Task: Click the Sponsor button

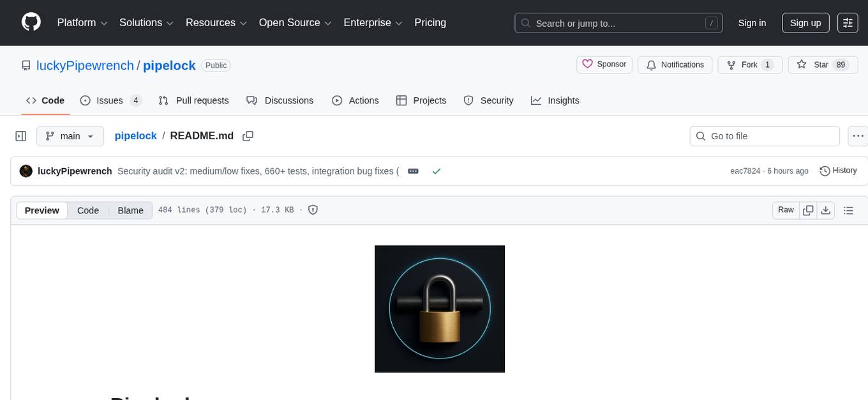Action: pos(604,65)
